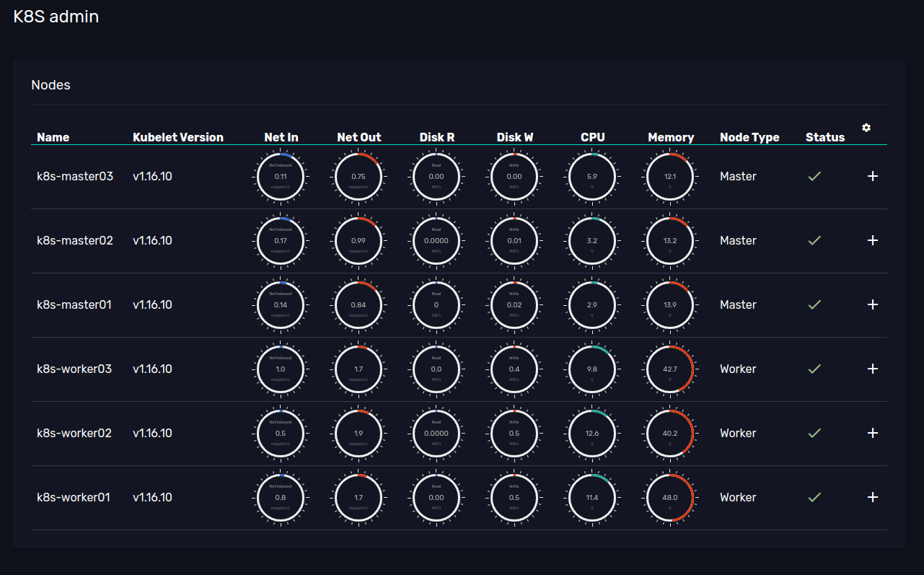This screenshot has width=924, height=575.
Task: Click the k8s-worker03 Memory gauge 42.7
Action: pyautogui.click(x=671, y=369)
